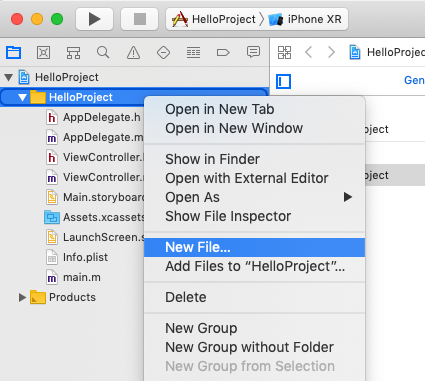Open the Find navigator magnifier icon
The width and height of the screenshot is (425, 381).
(x=103, y=52)
